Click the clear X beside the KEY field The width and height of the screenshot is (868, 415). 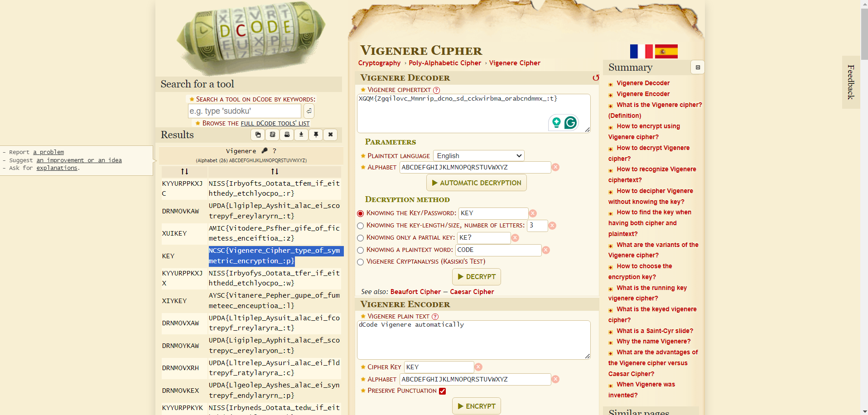tap(533, 213)
